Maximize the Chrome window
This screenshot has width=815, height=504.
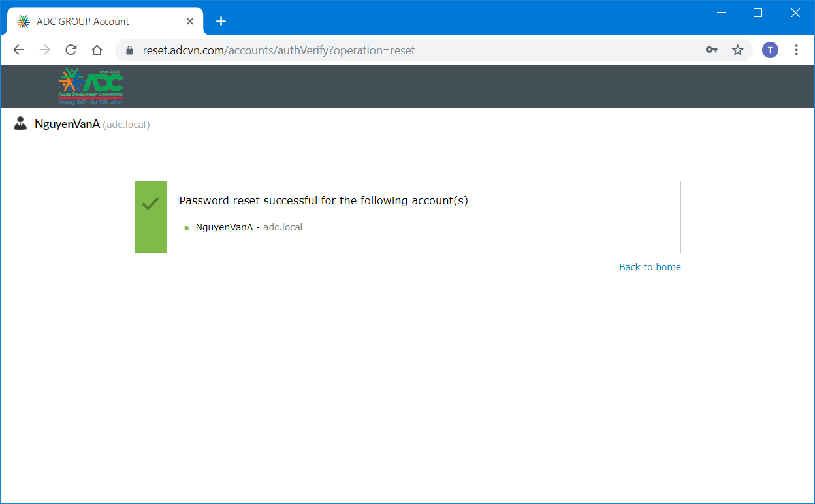point(758,12)
